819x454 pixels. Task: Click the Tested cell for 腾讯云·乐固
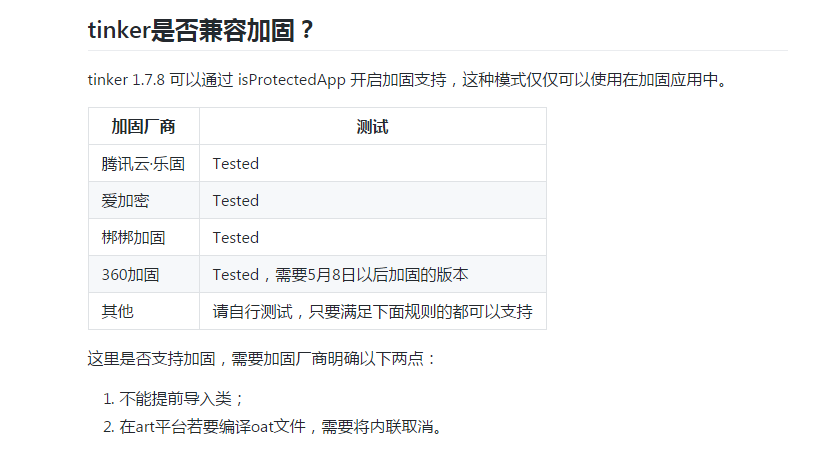[x=372, y=164]
